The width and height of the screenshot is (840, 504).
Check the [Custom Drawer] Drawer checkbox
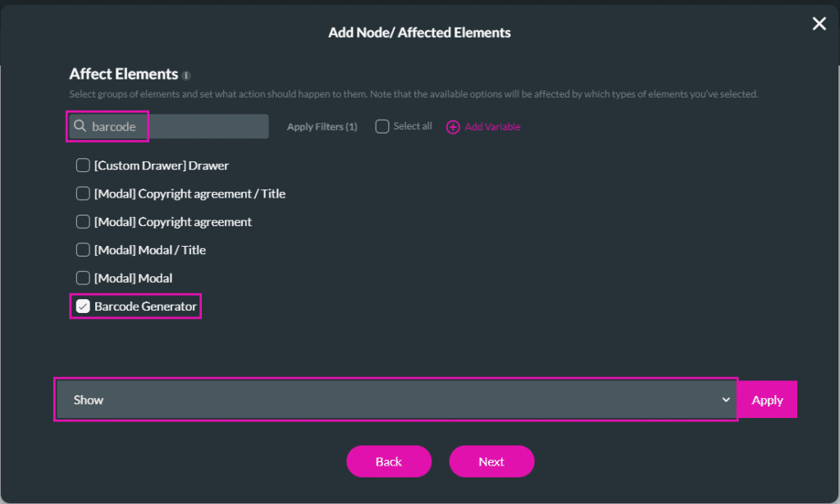pyautogui.click(x=82, y=165)
